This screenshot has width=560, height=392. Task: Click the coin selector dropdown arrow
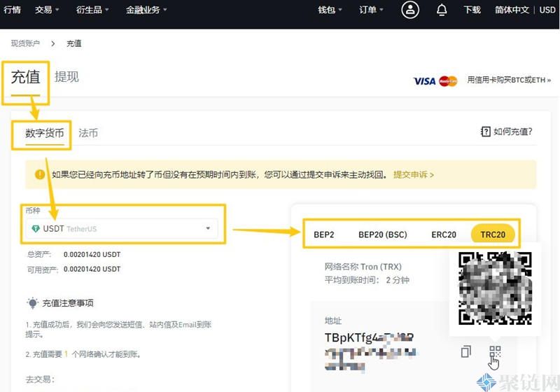(208, 228)
